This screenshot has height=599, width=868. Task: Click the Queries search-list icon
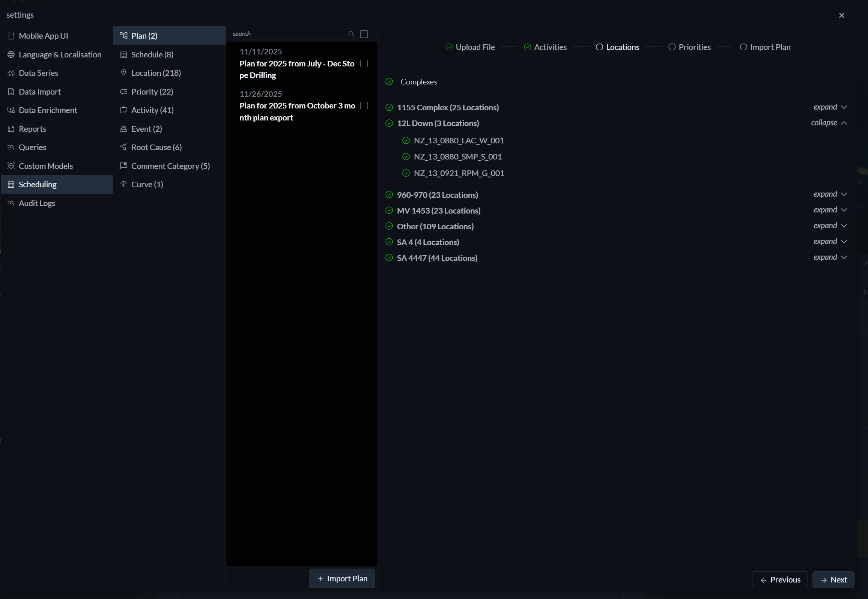tap(11, 147)
